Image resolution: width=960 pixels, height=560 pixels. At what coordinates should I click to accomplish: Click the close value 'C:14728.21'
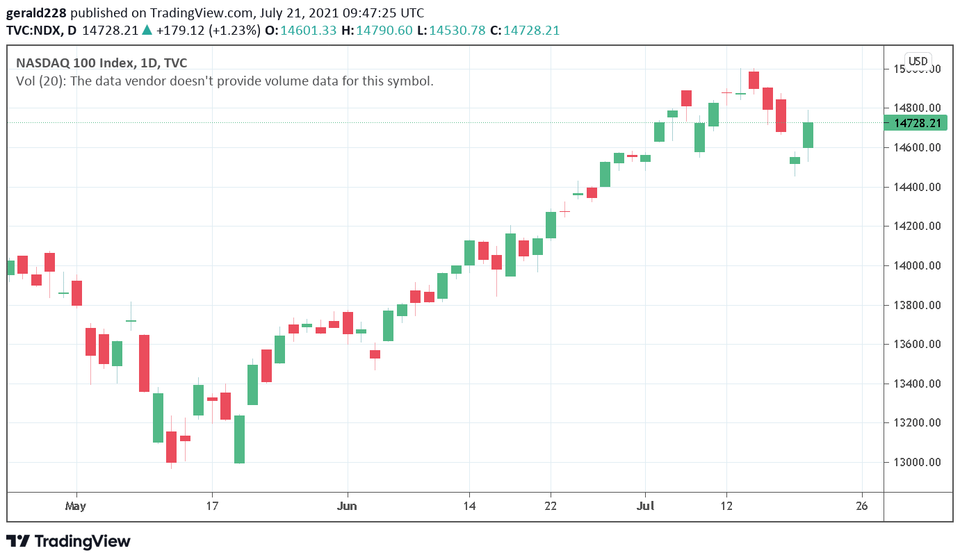(525, 31)
